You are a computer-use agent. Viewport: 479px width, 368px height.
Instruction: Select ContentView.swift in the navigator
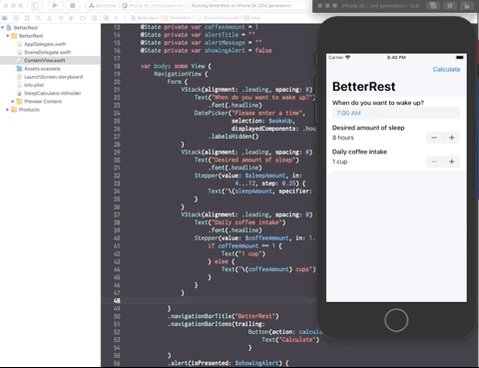tap(50, 60)
